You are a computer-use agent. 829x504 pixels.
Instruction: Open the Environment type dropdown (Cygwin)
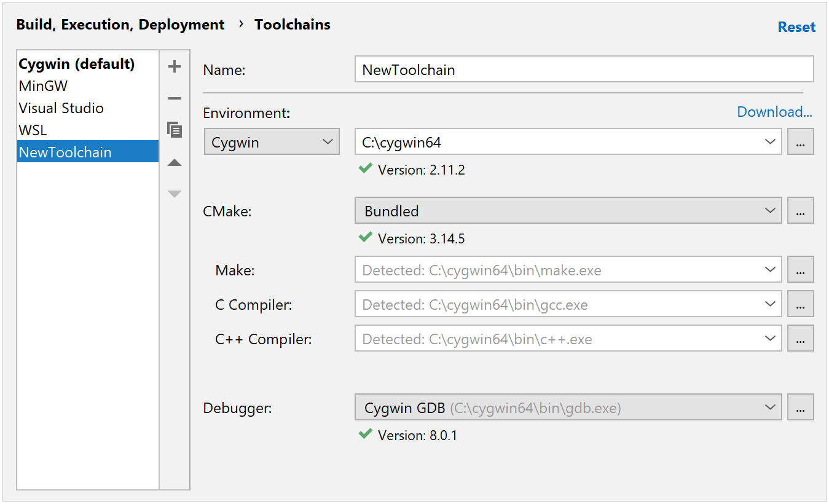tap(272, 142)
